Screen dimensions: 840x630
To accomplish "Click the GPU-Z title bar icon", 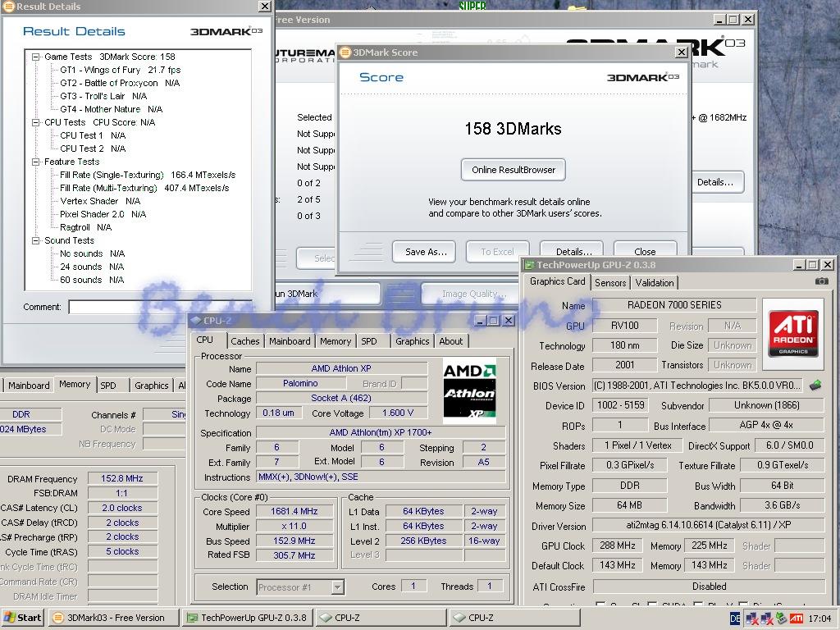I will click(529, 265).
